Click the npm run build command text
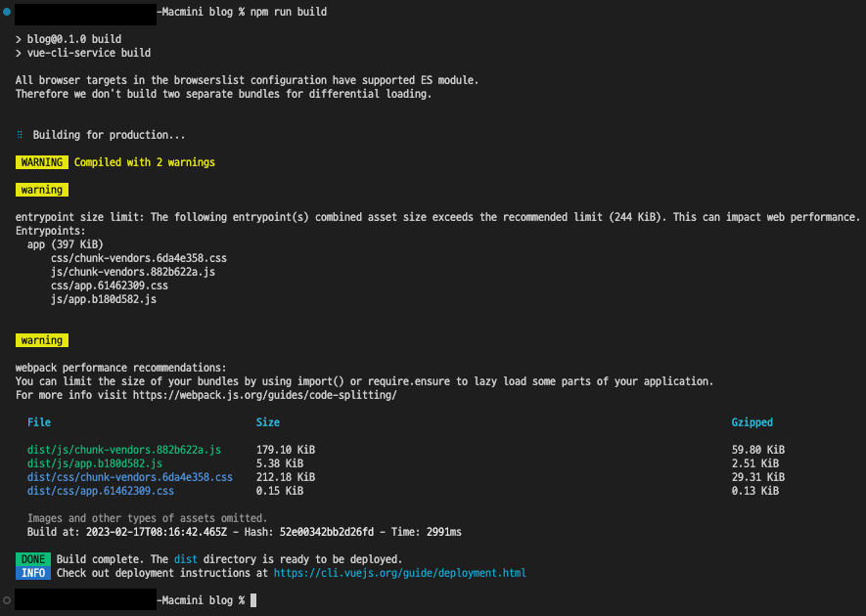The width and height of the screenshot is (866, 616). pyautogui.click(x=289, y=12)
